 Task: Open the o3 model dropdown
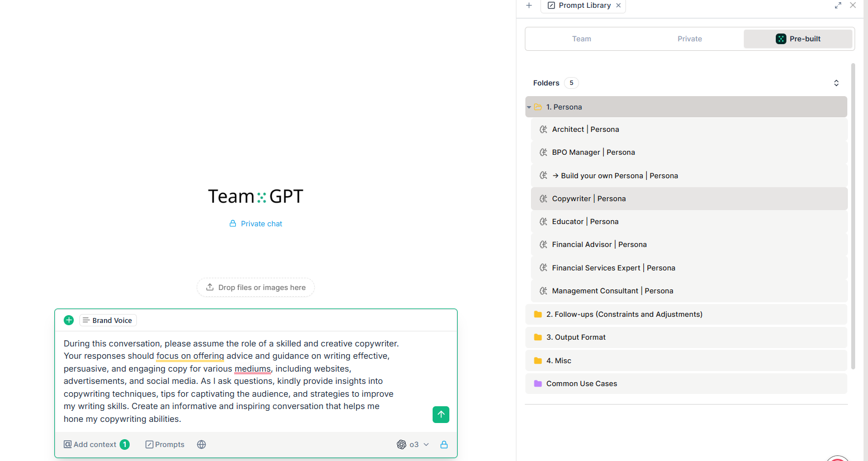click(413, 445)
